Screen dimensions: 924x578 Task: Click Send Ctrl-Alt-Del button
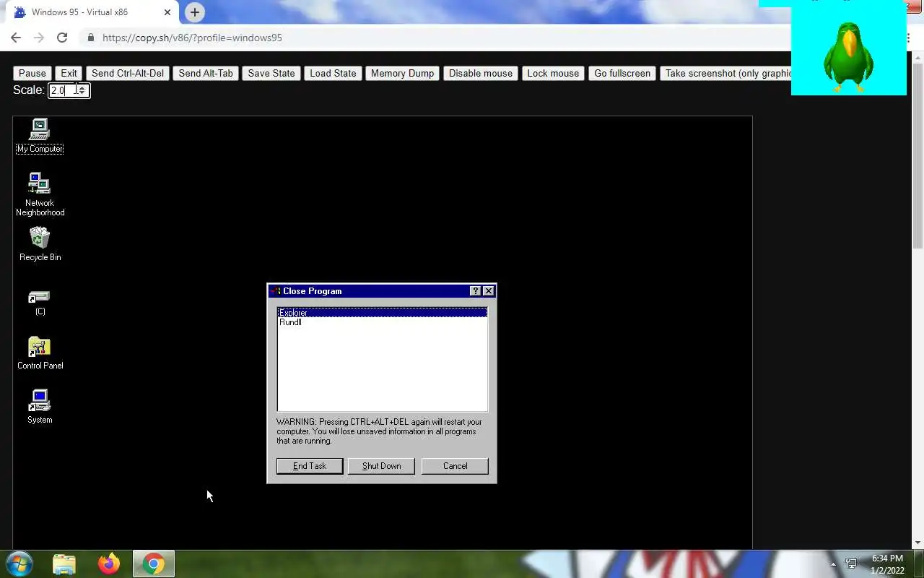coord(128,73)
